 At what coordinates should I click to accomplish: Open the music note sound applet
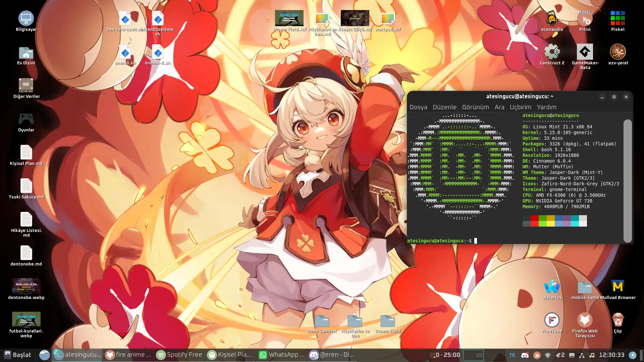[592, 355]
